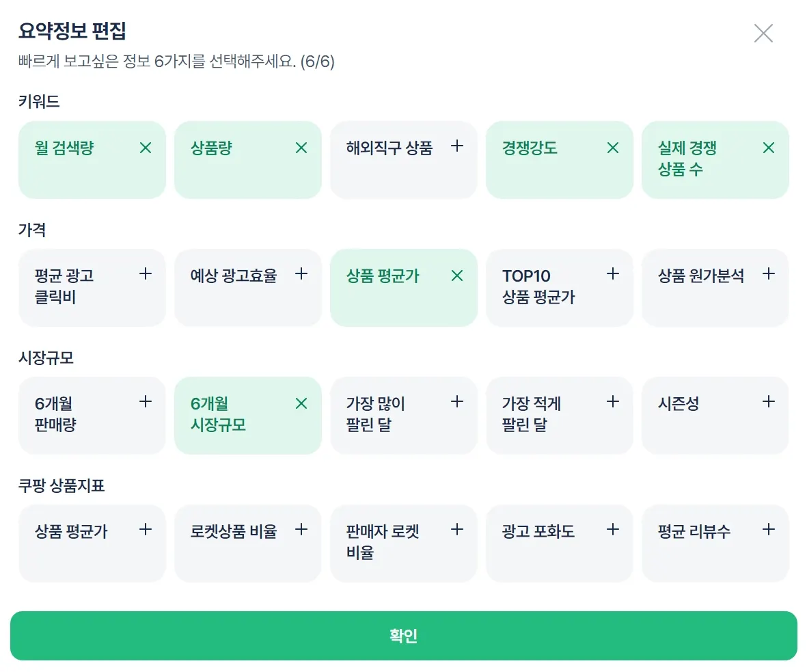
Task: Remove 상품량 using the X icon
Action: click(x=301, y=148)
